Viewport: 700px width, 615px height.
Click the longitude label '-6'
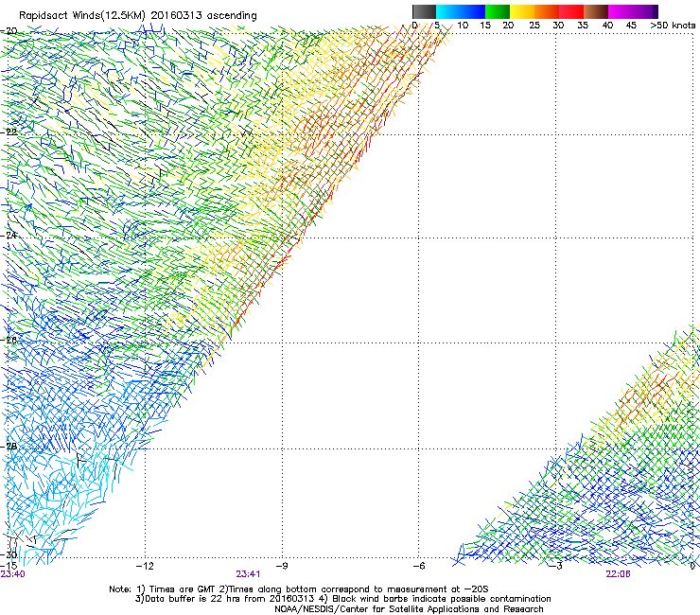click(x=419, y=566)
